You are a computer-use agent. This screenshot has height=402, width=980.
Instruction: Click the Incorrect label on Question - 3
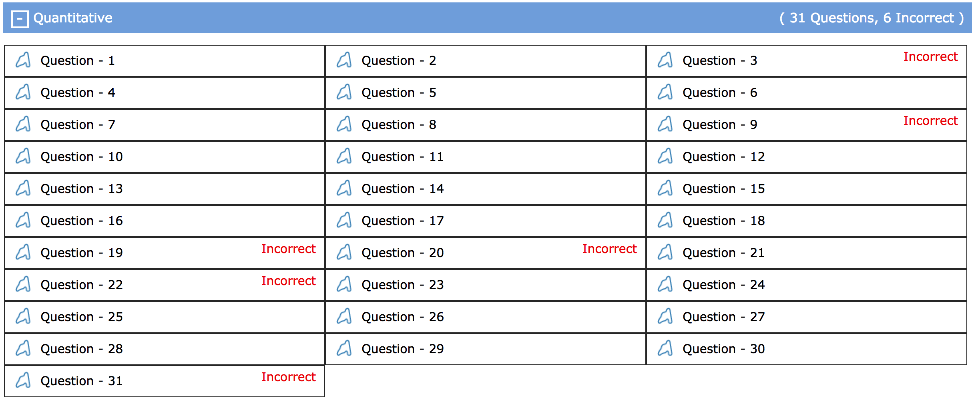[930, 56]
